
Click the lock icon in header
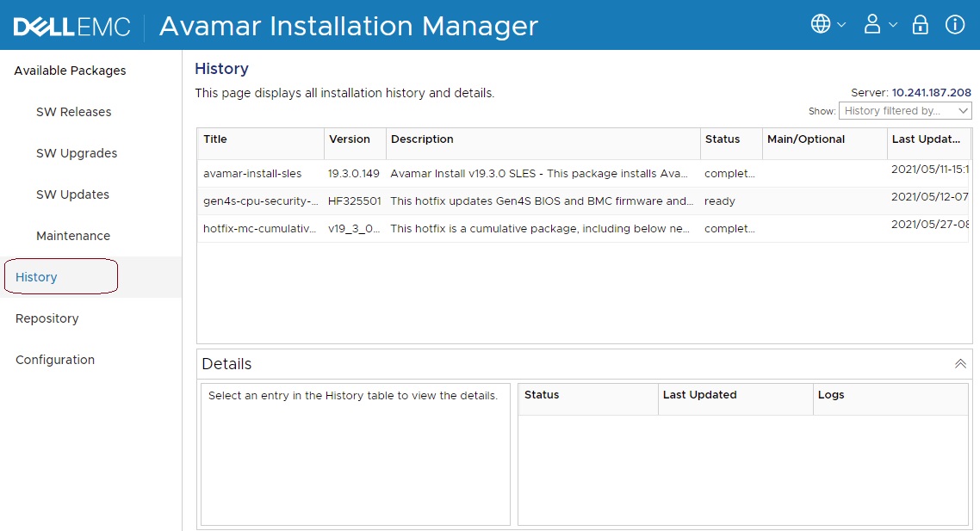click(921, 25)
